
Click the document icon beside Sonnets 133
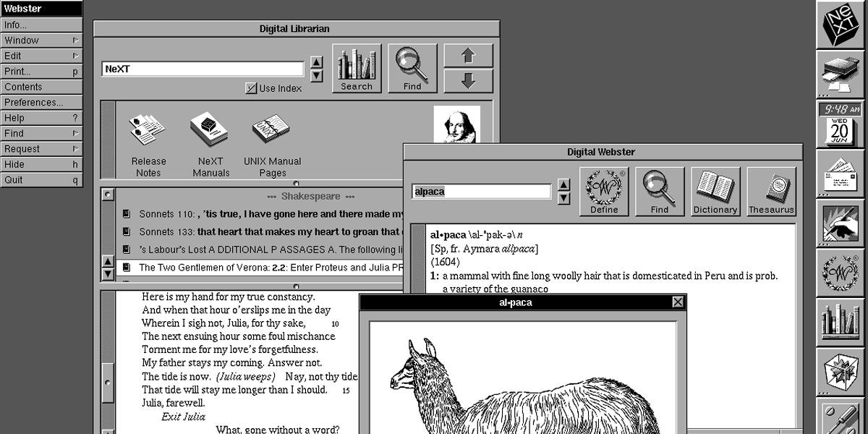[126, 232]
